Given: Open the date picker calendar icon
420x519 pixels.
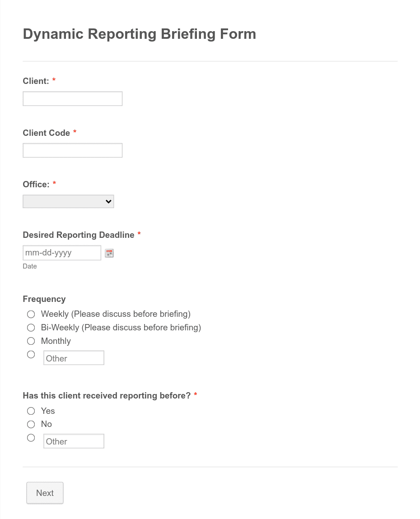Looking at the screenshot, I should [109, 253].
